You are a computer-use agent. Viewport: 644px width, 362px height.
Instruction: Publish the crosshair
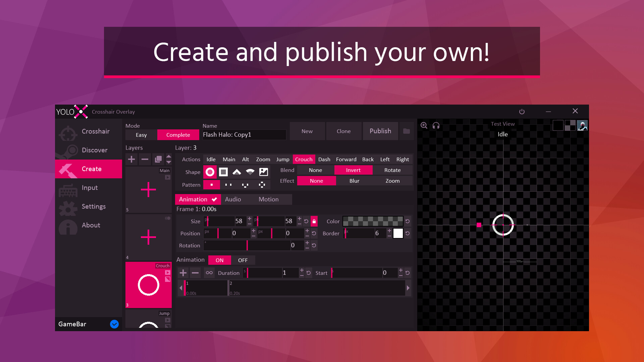(380, 131)
